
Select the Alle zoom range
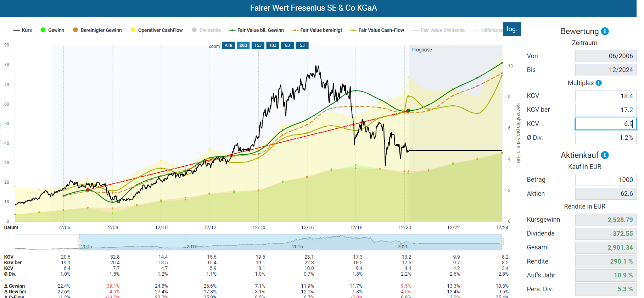(228, 45)
